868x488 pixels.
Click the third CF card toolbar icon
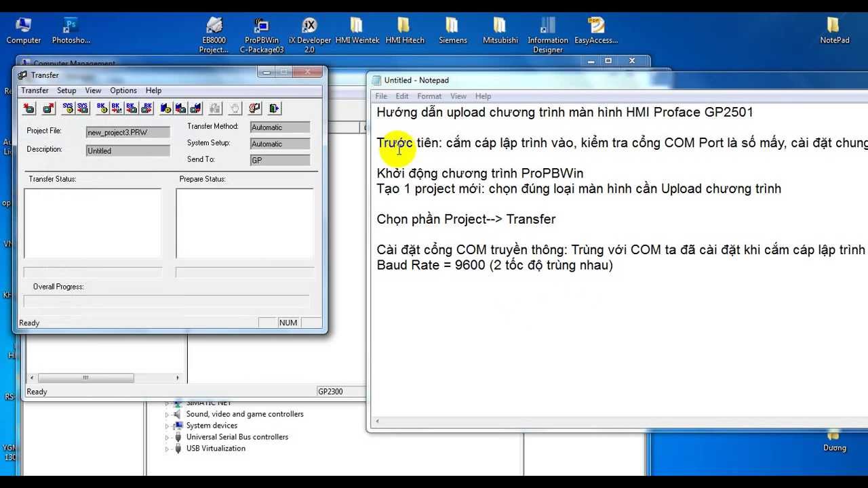click(x=195, y=108)
